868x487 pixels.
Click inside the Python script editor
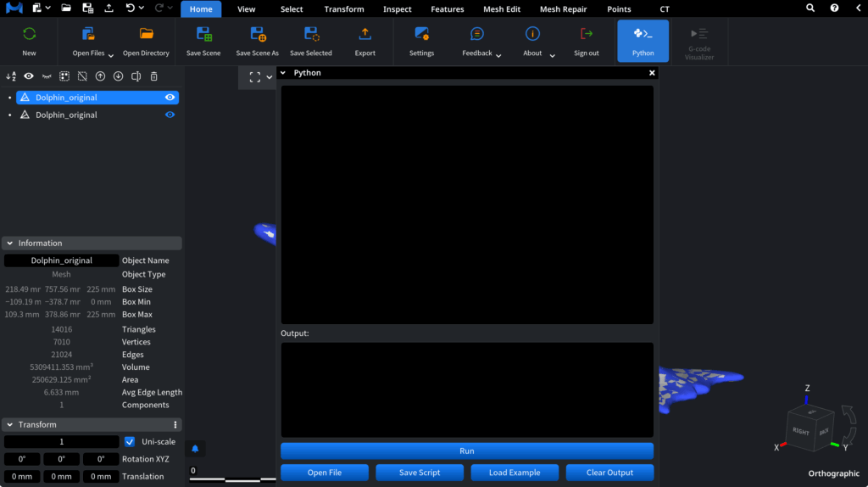point(466,204)
